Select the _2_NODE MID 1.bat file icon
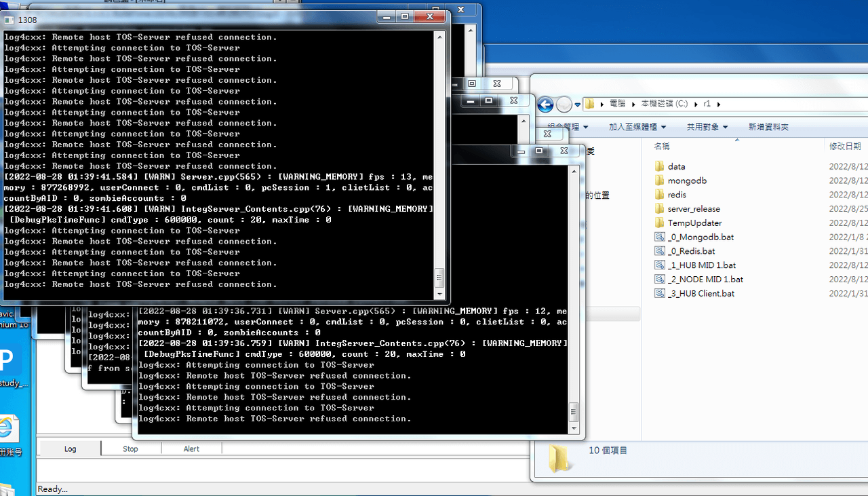The image size is (868, 496). point(660,280)
